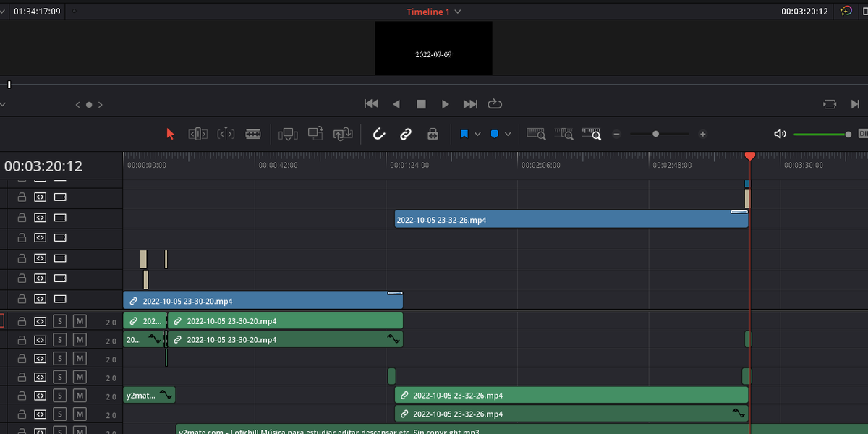The height and width of the screenshot is (434, 868).
Task: Click the viewer preview showing 2022-07-09
Action: (433, 48)
